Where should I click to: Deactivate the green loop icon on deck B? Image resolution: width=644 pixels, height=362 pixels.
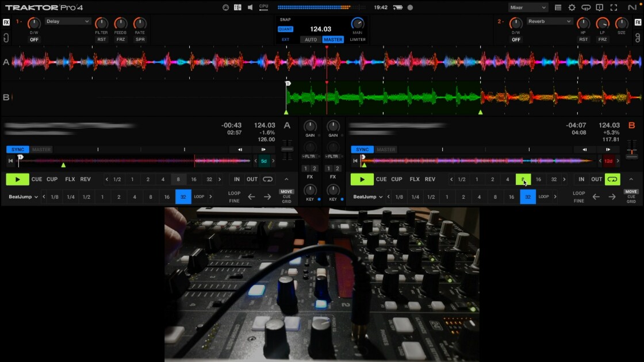pos(612,179)
